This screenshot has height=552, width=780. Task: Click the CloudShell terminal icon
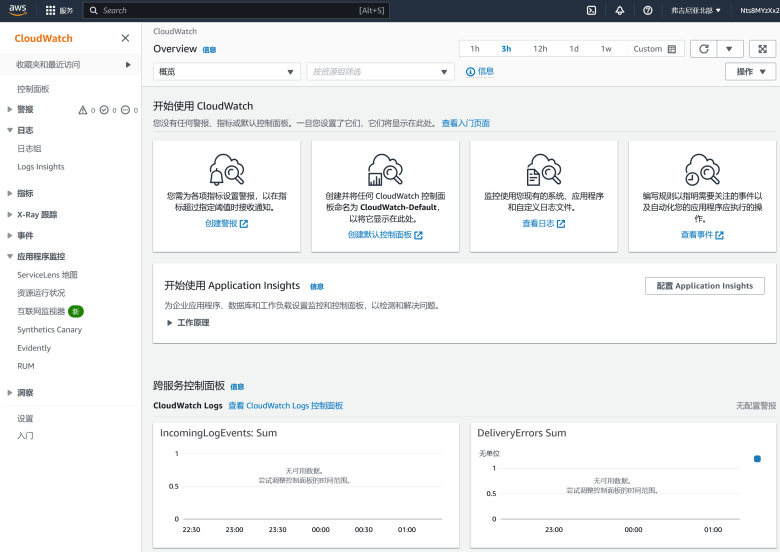click(x=591, y=10)
